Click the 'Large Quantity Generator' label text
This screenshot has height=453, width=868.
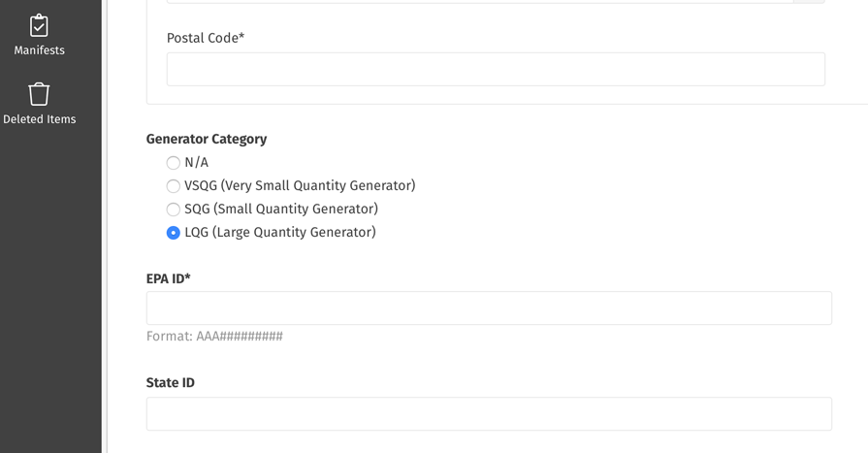294,232
